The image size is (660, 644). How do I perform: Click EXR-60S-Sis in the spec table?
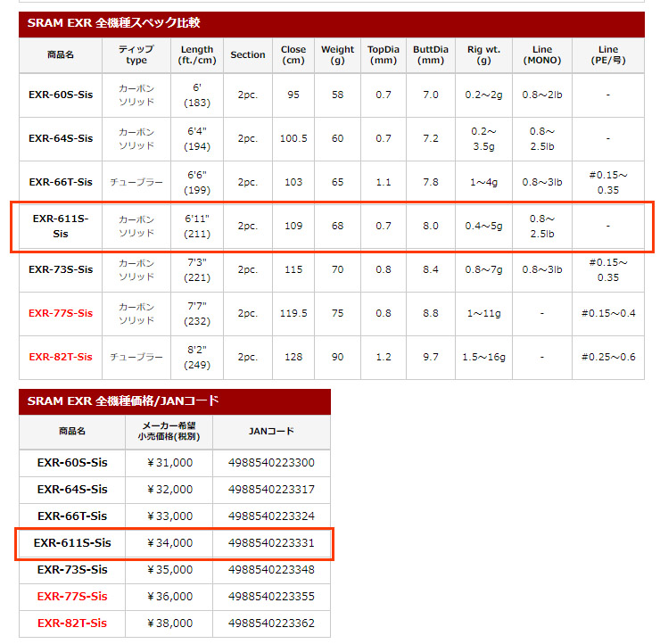click(61, 95)
